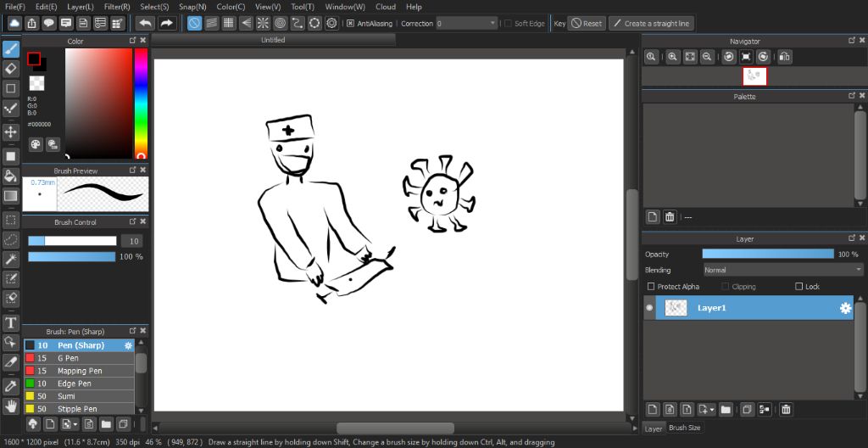The image size is (868, 448).
Task: Float the Palette panel
Action: 851,96
